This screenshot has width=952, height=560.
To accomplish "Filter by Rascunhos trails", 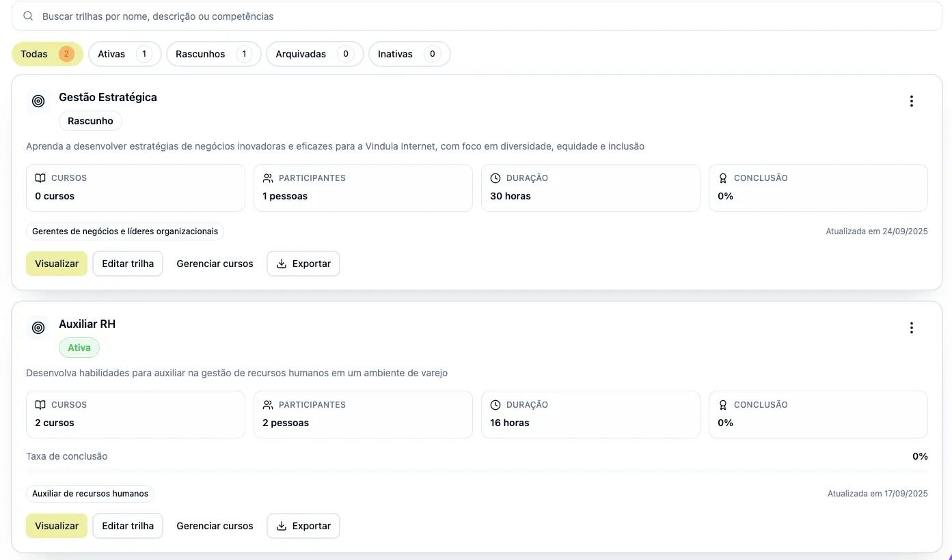I will (x=213, y=54).
